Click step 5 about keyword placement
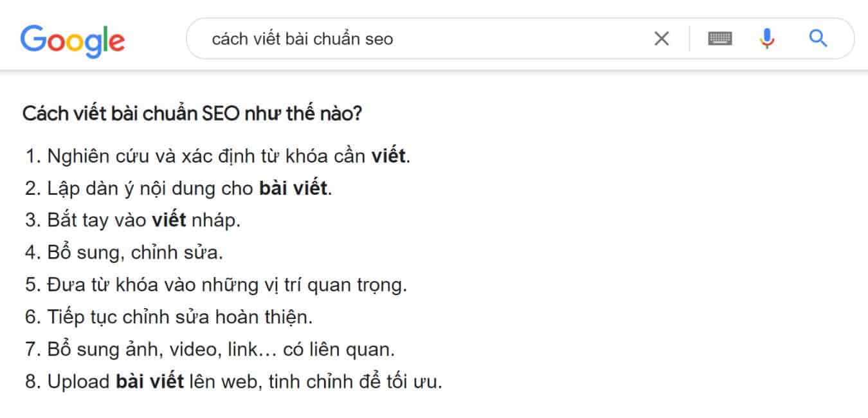The image size is (868, 418). (217, 284)
